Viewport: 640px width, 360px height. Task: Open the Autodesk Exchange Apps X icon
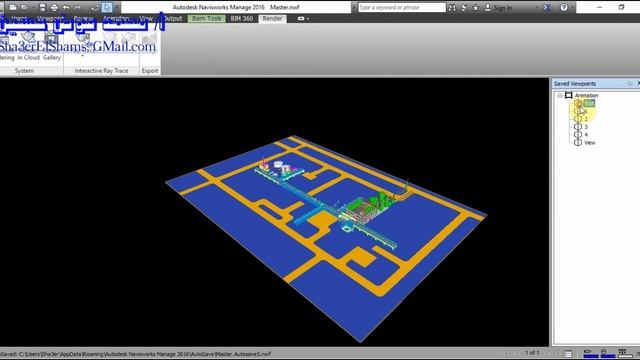pyautogui.click(x=547, y=7)
